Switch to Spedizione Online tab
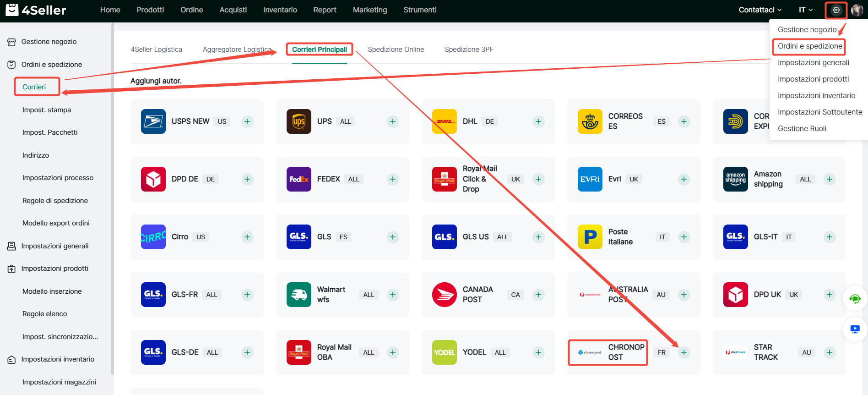Screen dimensions: 868x395 click(x=396, y=49)
